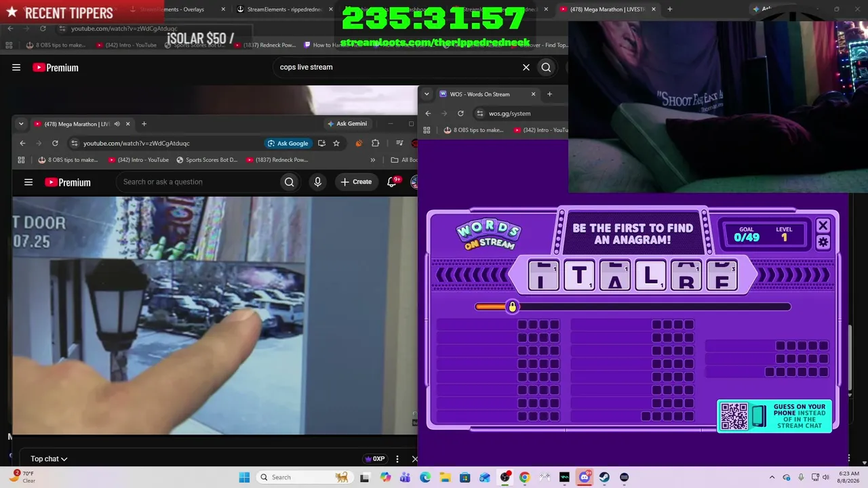Screen dimensions: 868x488
Task: Mute the (478) Mega Marathon tab audio
Action: coord(117,124)
